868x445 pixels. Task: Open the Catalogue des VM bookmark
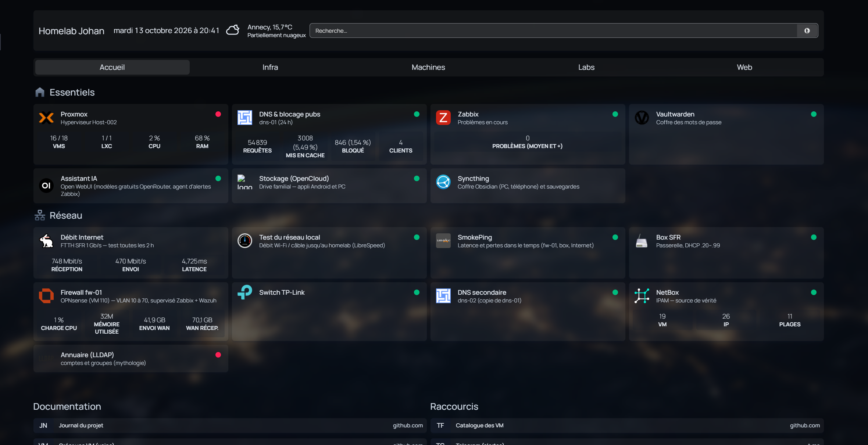[627, 426]
